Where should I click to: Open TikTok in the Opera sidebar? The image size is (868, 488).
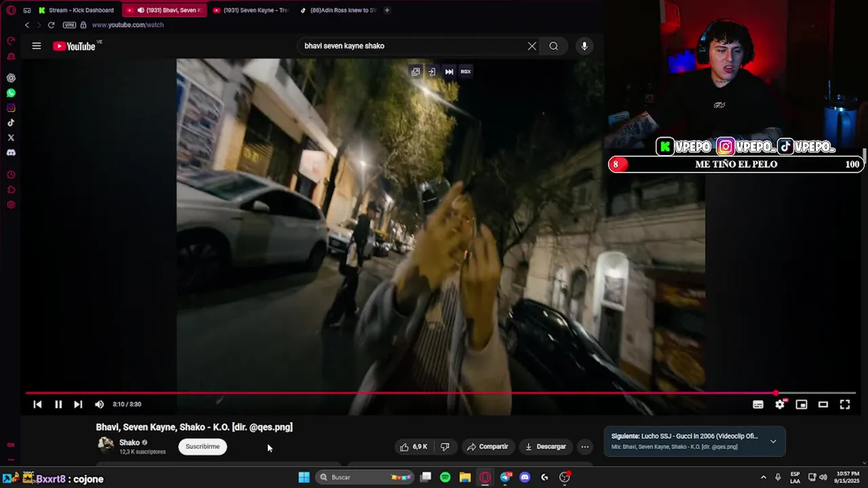(x=11, y=123)
